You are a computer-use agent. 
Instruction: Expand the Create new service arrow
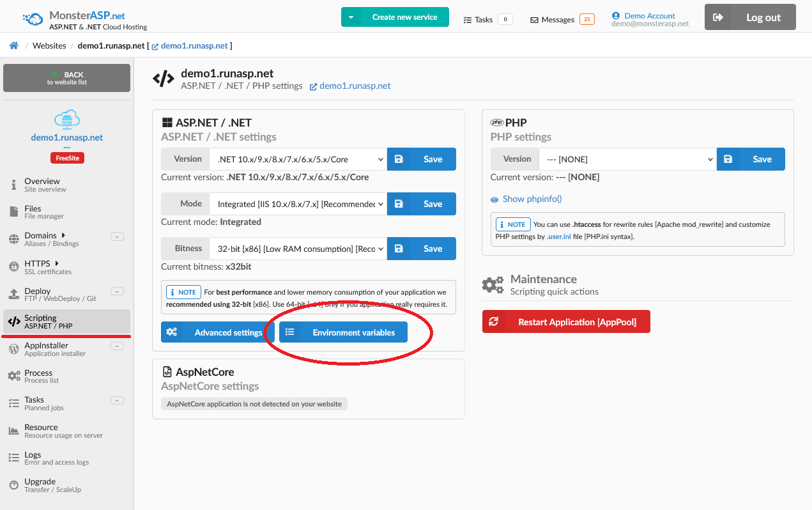point(351,17)
